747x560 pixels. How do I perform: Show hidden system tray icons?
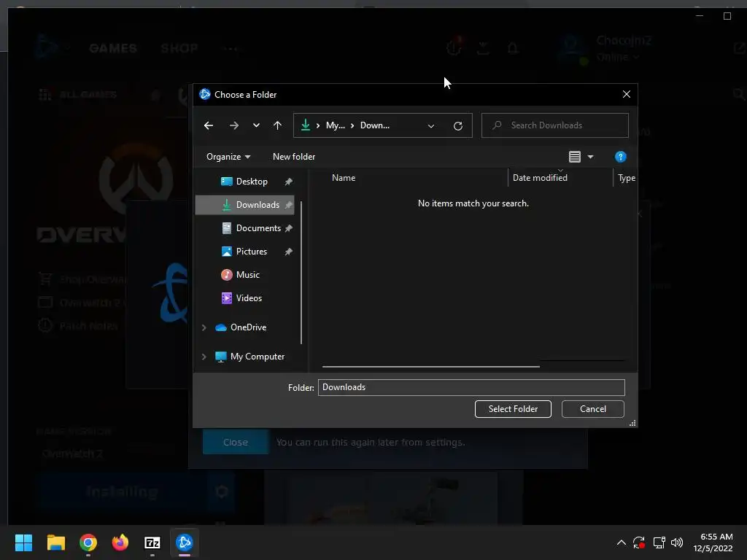click(x=622, y=542)
